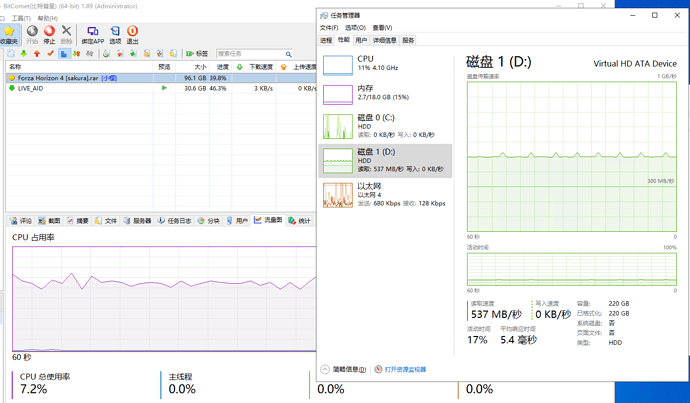
Task: Close the Task Manager window
Action: coord(677,15)
